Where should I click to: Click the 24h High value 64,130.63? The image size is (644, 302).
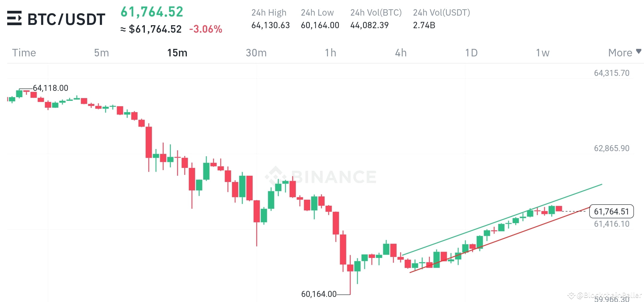point(270,25)
